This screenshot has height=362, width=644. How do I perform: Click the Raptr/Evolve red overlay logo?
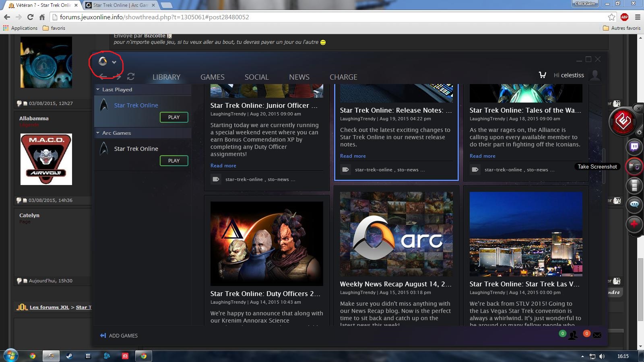coord(623,121)
